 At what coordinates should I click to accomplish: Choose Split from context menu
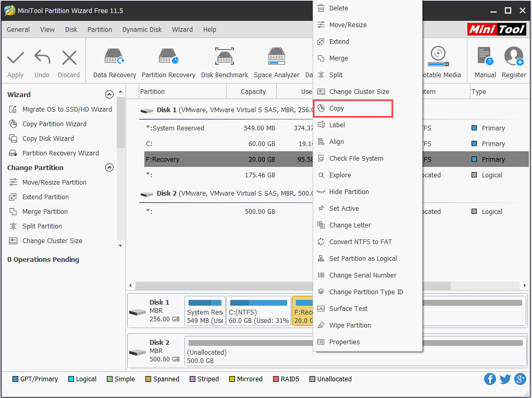point(367,75)
